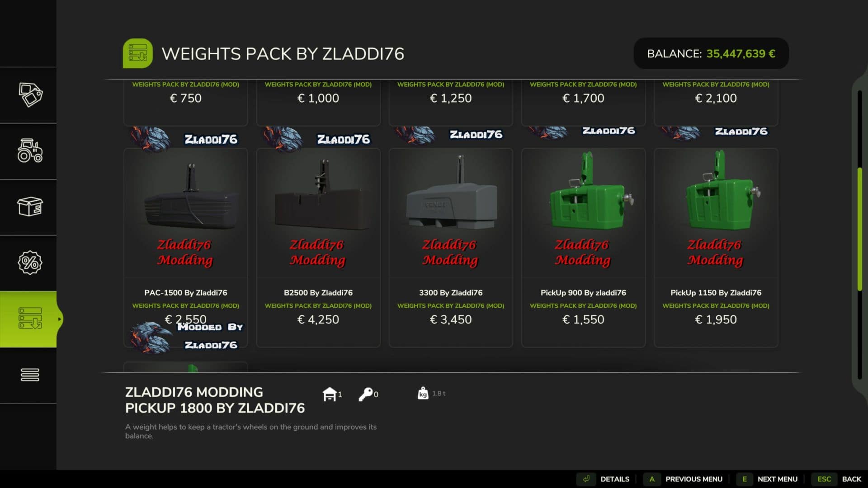This screenshot has height=488, width=868.
Task: Click the Details button
Action: point(605,479)
